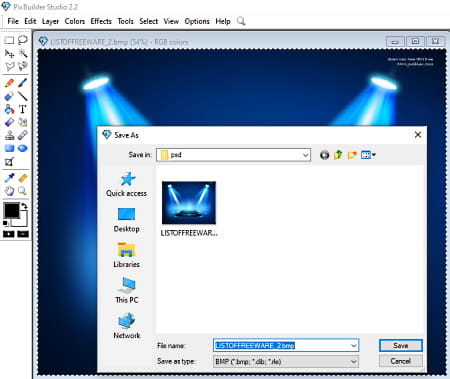Select the magic wand tool
Viewport: 450px width, 379px height.
[x=23, y=53]
